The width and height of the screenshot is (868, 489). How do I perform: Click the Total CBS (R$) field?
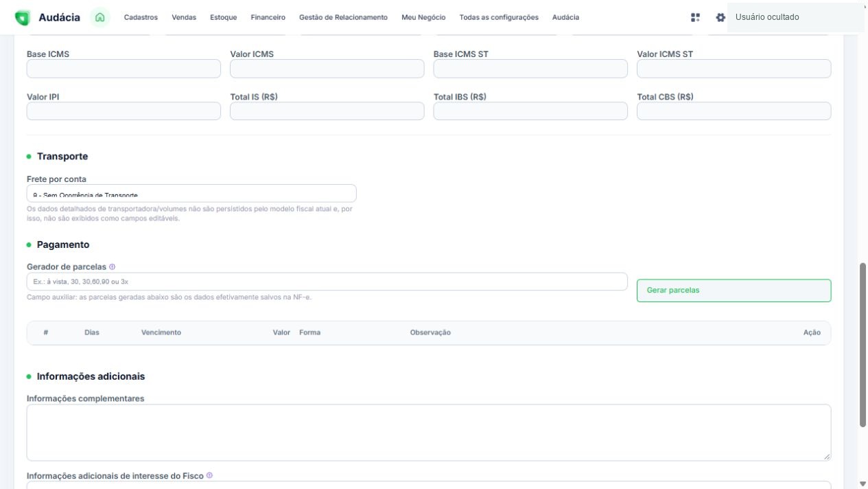734,111
